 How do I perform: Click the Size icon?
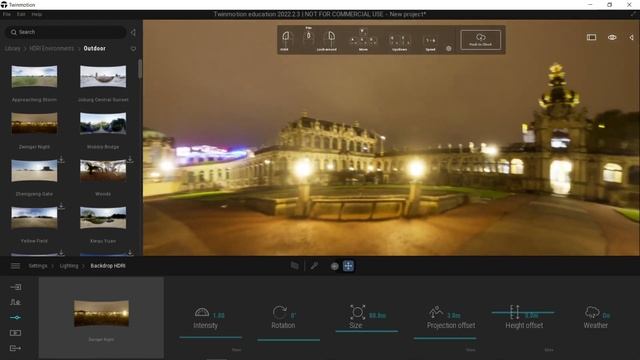coord(357,313)
